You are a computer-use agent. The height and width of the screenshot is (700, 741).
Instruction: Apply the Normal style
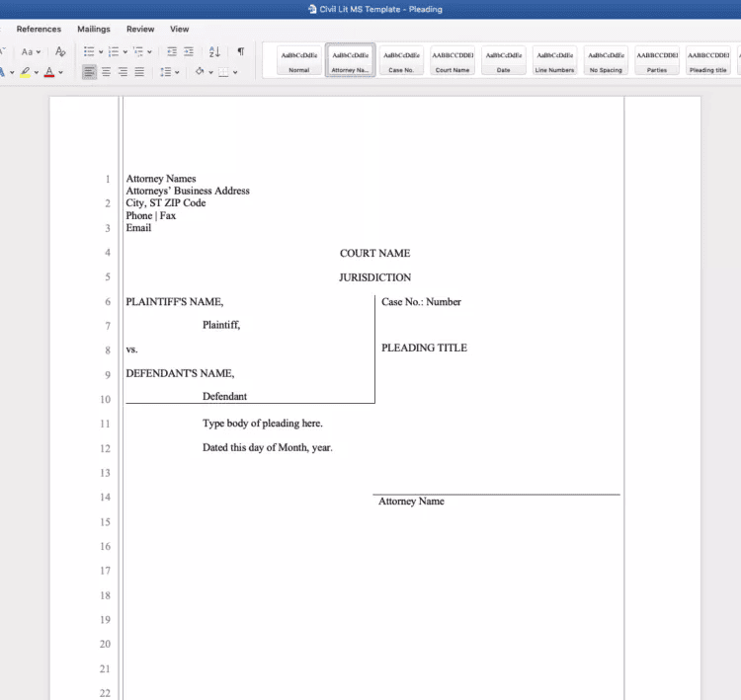(299, 60)
